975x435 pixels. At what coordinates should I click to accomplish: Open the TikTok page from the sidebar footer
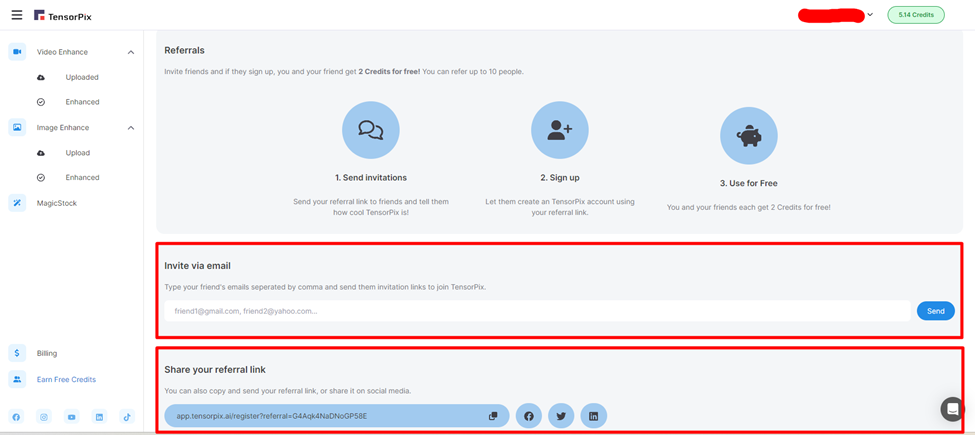pyautogui.click(x=127, y=417)
